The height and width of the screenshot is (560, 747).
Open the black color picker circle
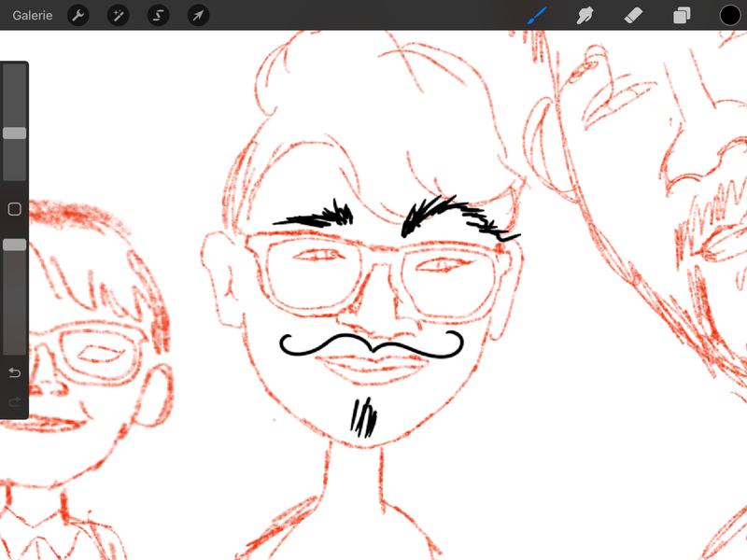[x=730, y=15]
